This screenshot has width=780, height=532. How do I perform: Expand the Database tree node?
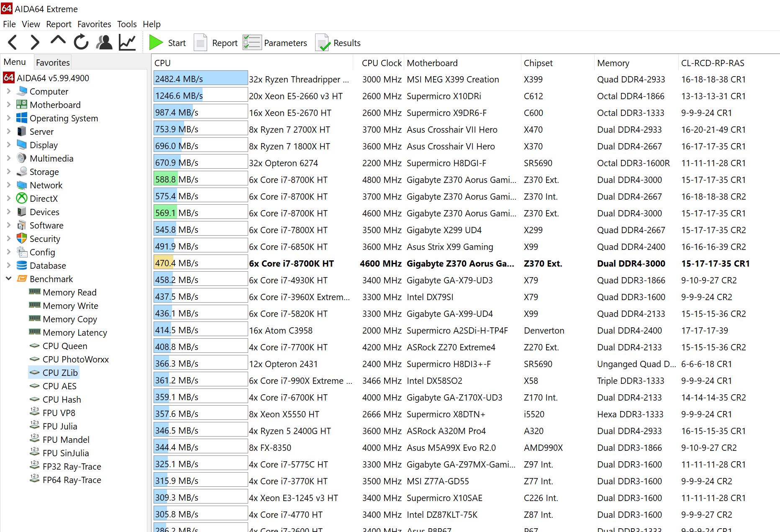[9, 265]
